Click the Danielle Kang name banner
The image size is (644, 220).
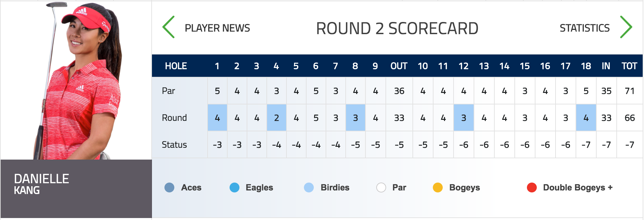(76, 189)
